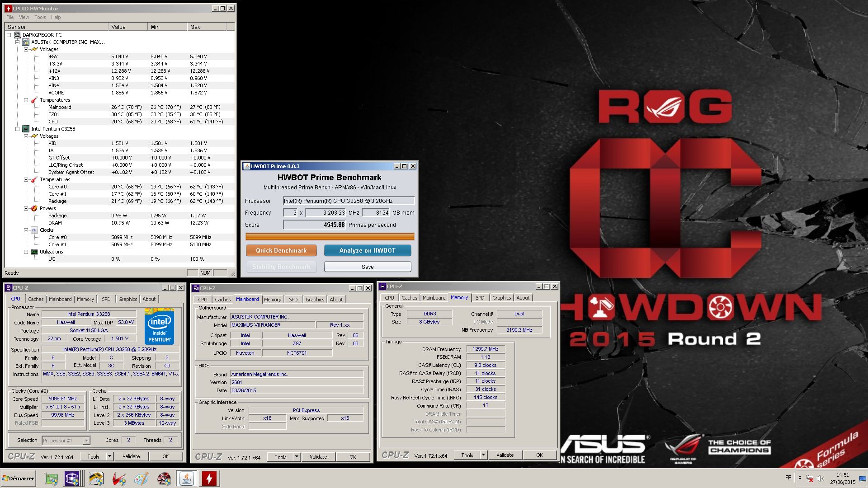Click the Max column header in HWMonitor
868x488 pixels.
click(207, 27)
